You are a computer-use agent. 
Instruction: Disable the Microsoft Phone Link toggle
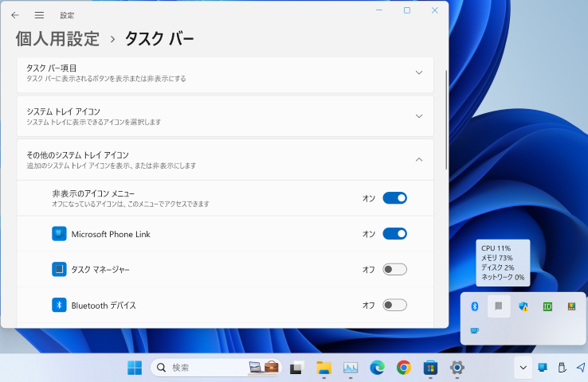(394, 234)
